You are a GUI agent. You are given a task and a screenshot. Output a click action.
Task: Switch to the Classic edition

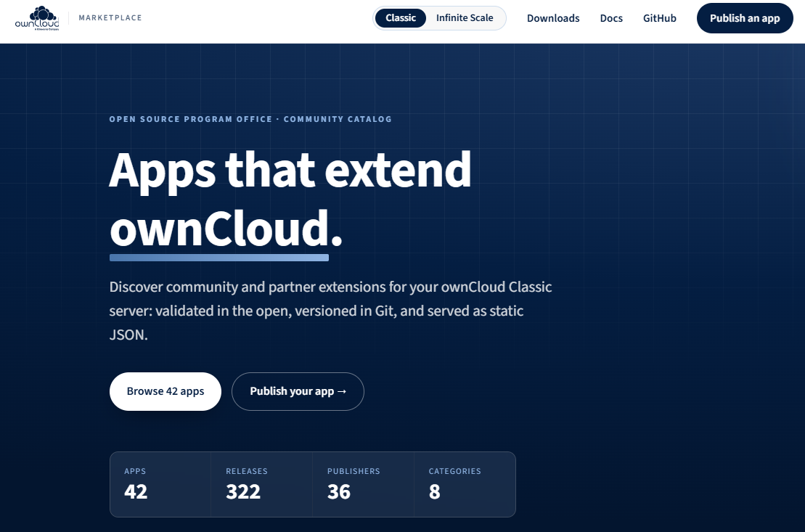pyautogui.click(x=401, y=18)
